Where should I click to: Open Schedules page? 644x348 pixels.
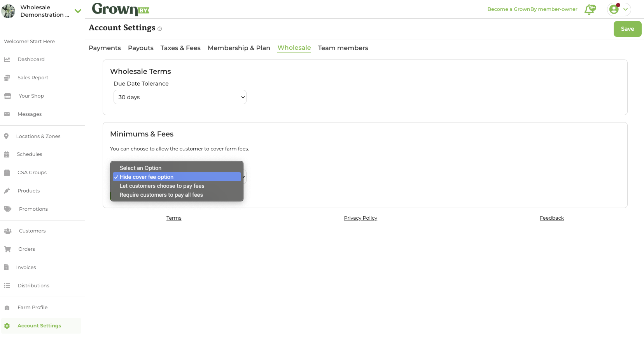(30, 154)
